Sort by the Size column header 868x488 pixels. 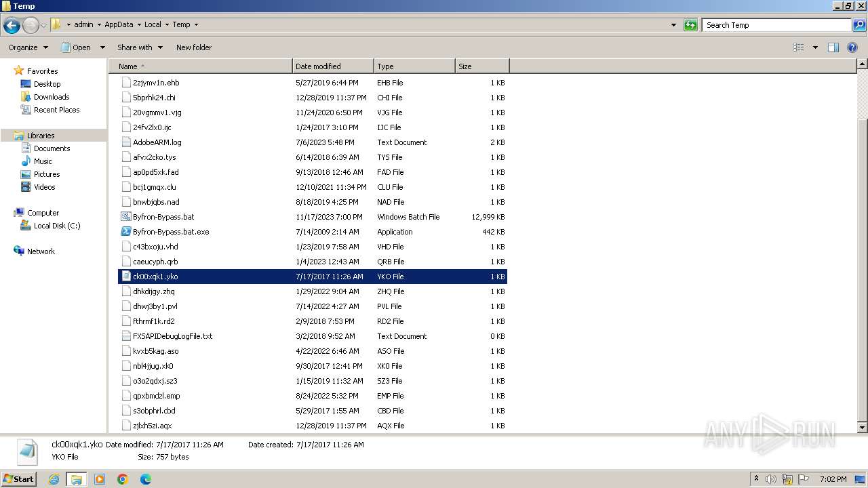(482, 66)
